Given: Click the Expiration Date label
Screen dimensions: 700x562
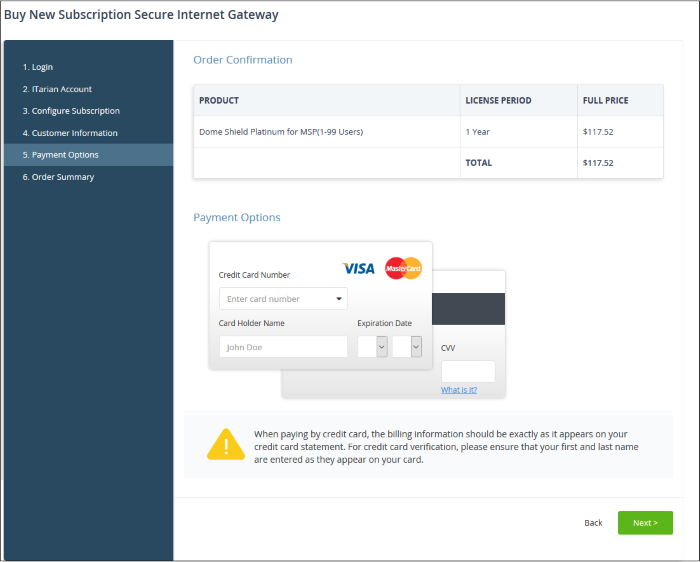Looking at the screenshot, I should coord(384,323).
